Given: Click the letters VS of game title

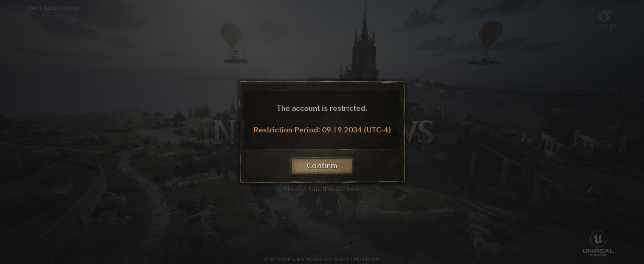Looking at the screenshot, I should coord(419,132).
